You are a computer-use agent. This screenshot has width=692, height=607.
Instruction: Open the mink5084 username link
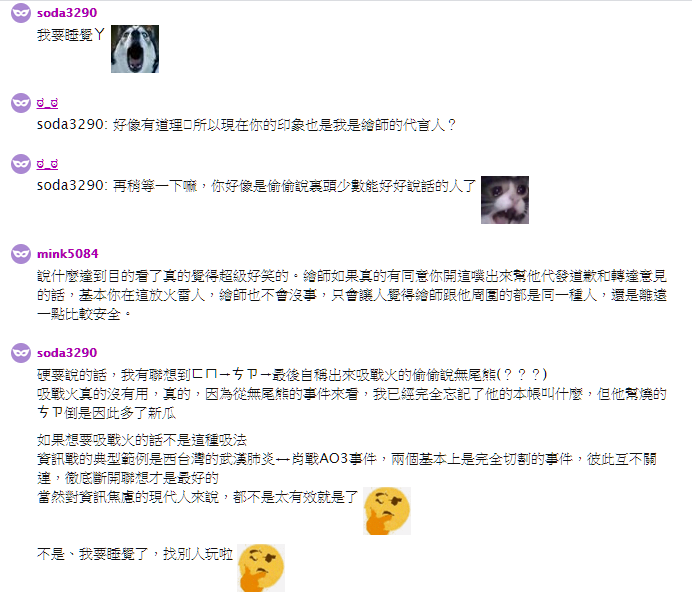(x=68, y=254)
